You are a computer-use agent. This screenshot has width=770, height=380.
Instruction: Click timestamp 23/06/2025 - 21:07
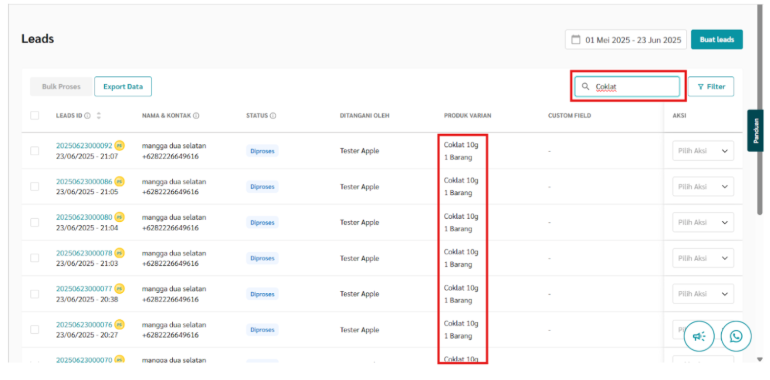click(86, 156)
